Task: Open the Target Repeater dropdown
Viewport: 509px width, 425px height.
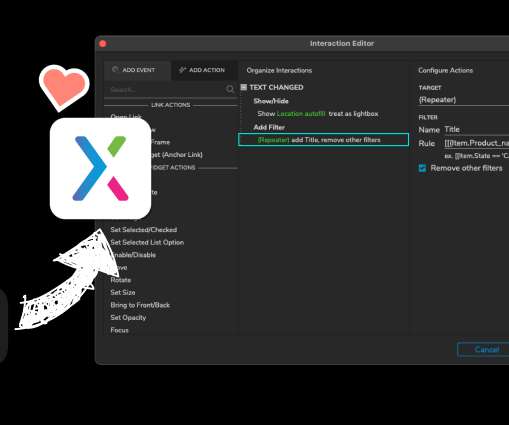Action: [x=463, y=100]
